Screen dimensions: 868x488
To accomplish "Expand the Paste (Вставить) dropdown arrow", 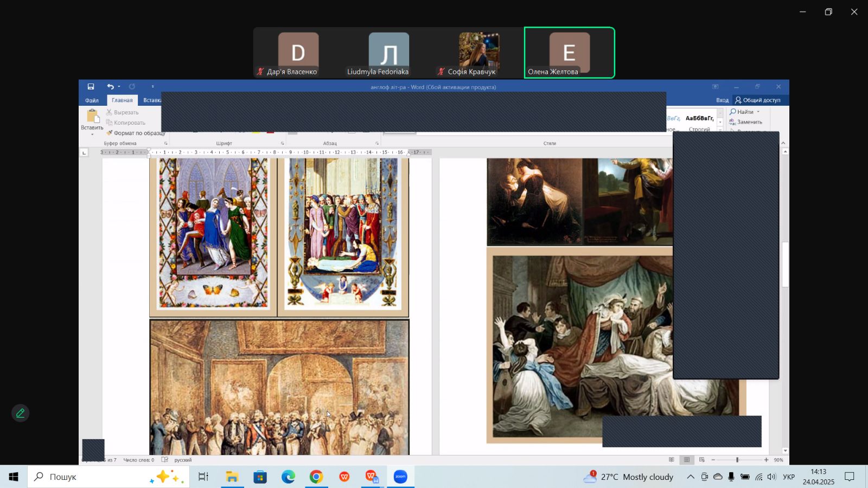I will click(x=92, y=134).
